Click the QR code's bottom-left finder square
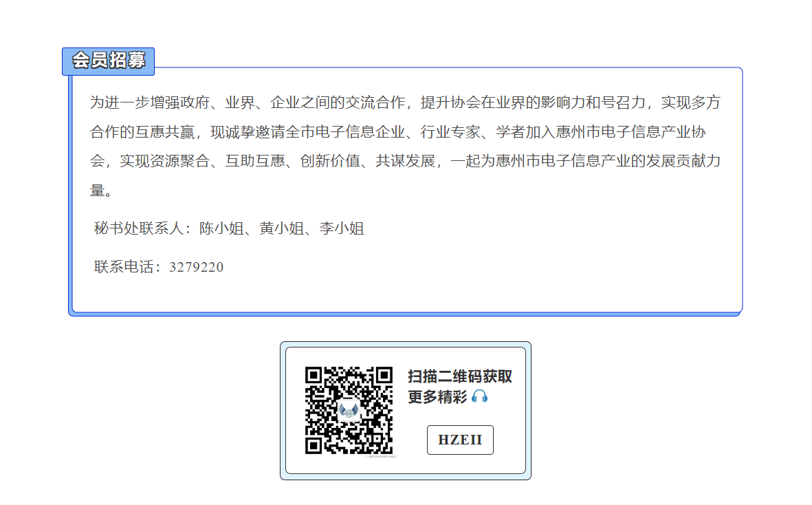 (x=314, y=445)
